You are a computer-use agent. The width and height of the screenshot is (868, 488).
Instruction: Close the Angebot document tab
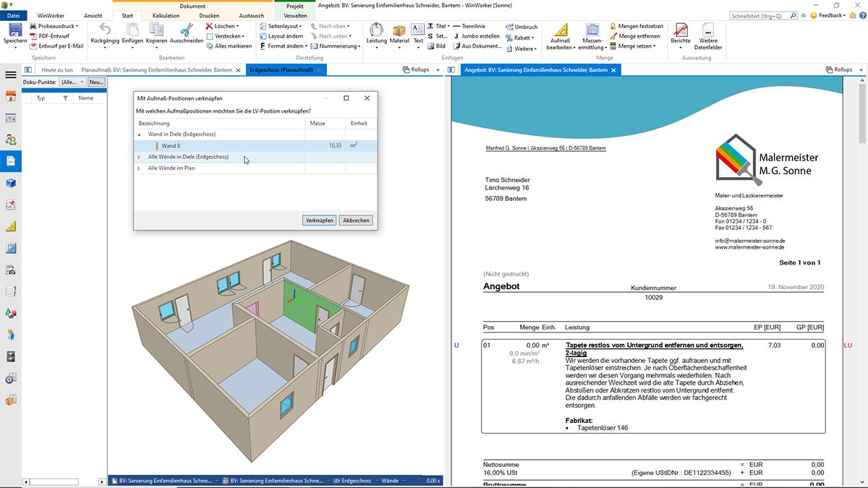[x=615, y=69]
